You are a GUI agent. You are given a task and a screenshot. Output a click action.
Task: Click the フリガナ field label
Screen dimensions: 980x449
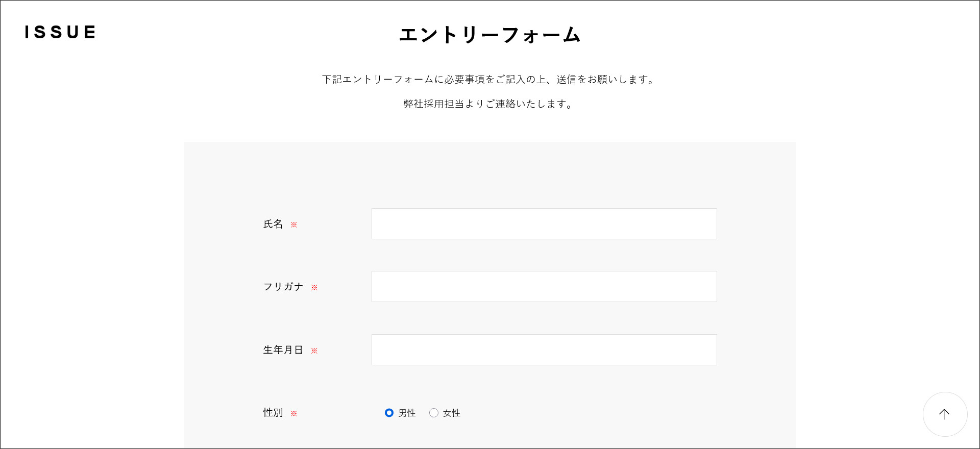[283, 287]
